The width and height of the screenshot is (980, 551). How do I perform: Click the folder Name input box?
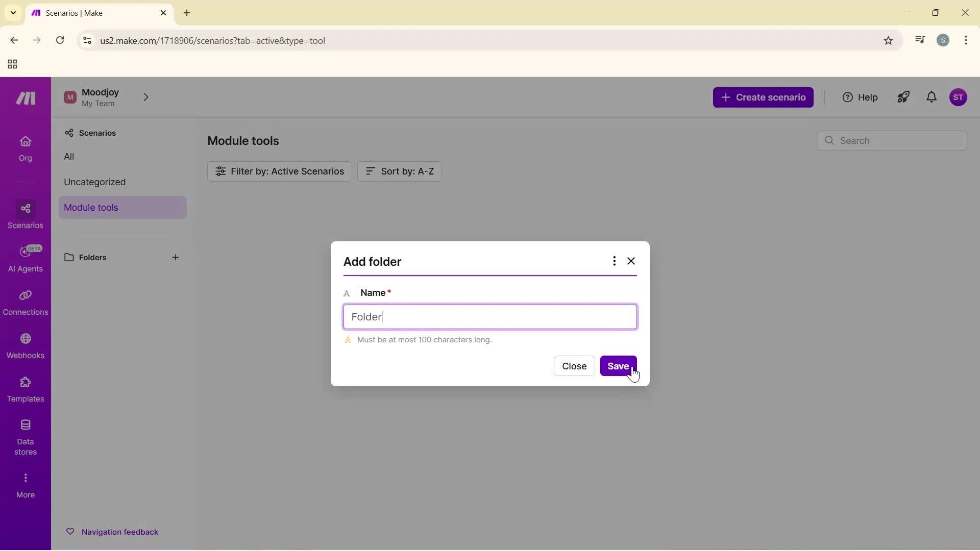pyautogui.click(x=489, y=316)
